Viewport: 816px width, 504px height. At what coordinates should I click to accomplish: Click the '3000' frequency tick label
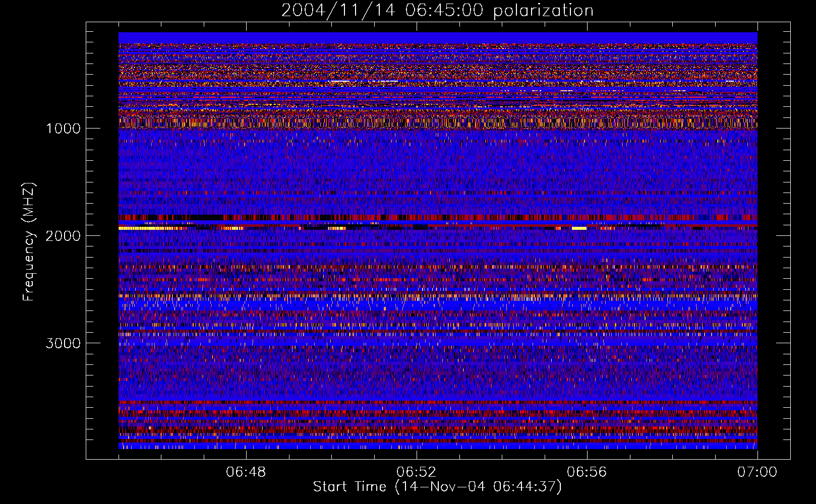click(x=63, y=343)
